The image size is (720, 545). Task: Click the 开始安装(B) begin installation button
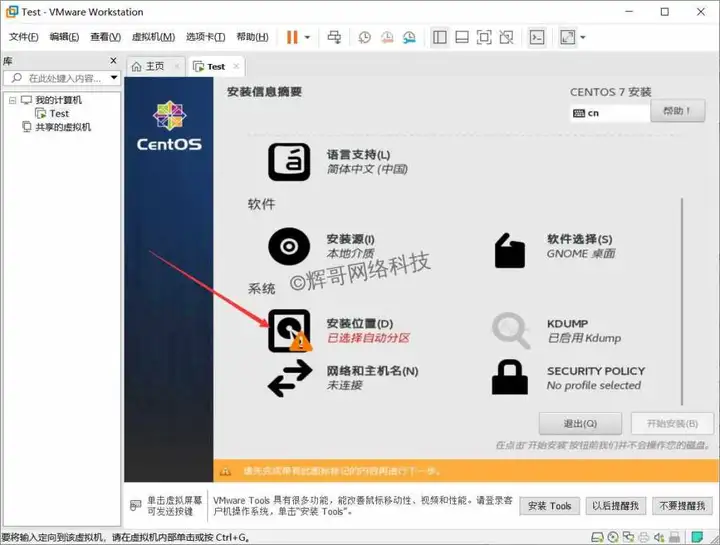(672, 423)
